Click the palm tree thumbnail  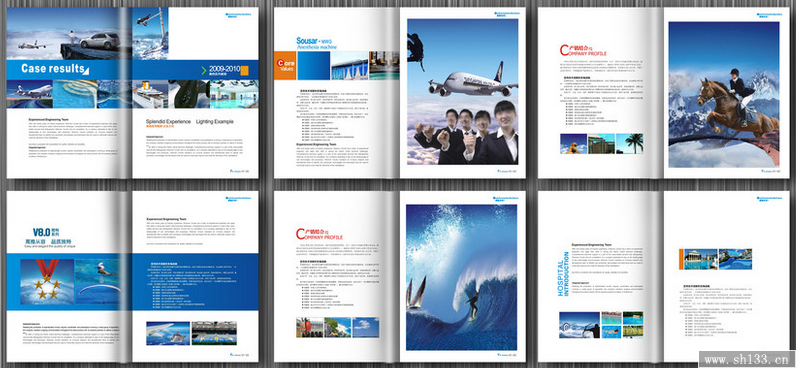click(x=629, y=144)
